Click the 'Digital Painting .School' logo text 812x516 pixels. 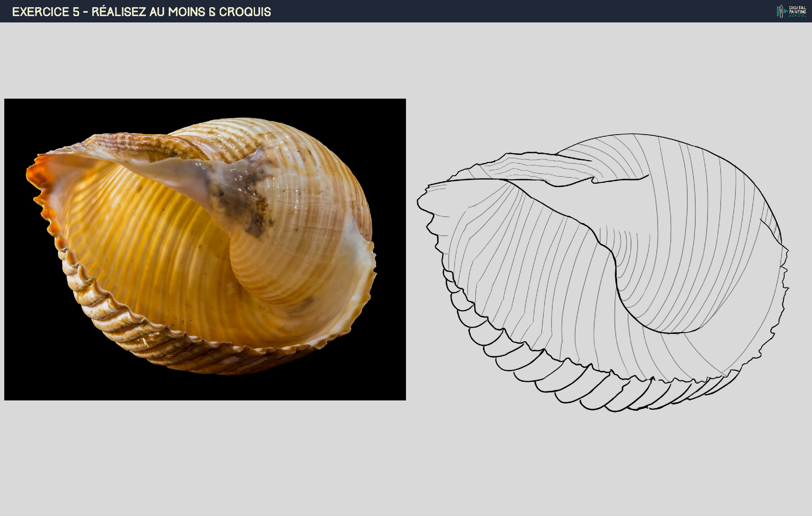point(797,11)
